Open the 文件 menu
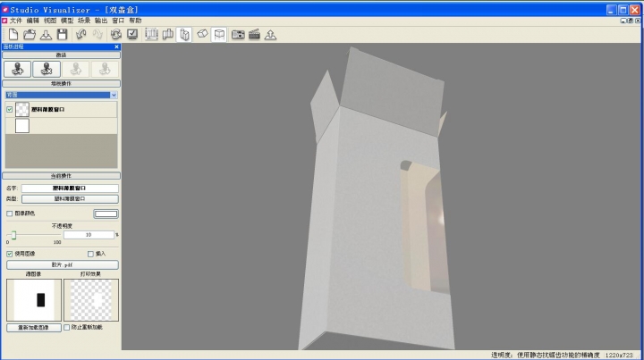 coord(16,20)
